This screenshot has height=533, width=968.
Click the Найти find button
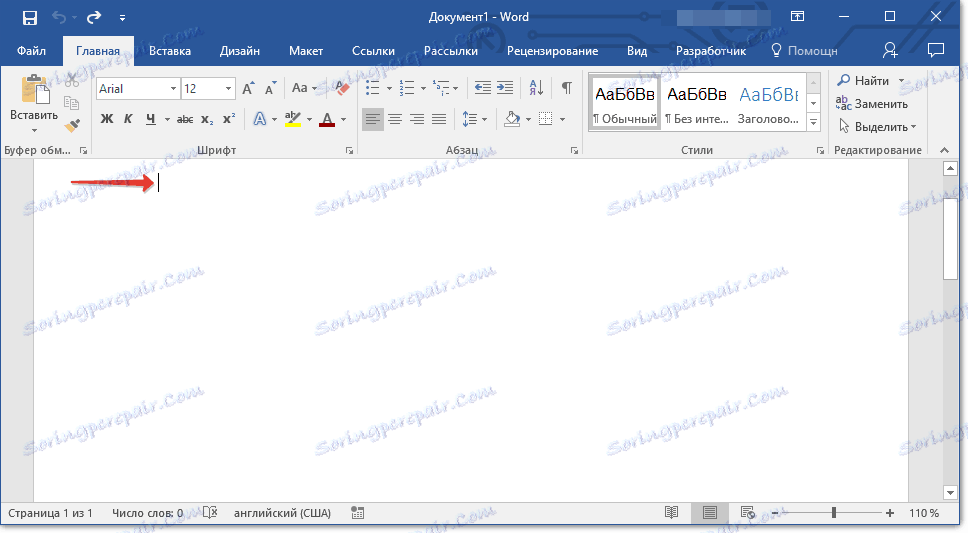(863, 81)
